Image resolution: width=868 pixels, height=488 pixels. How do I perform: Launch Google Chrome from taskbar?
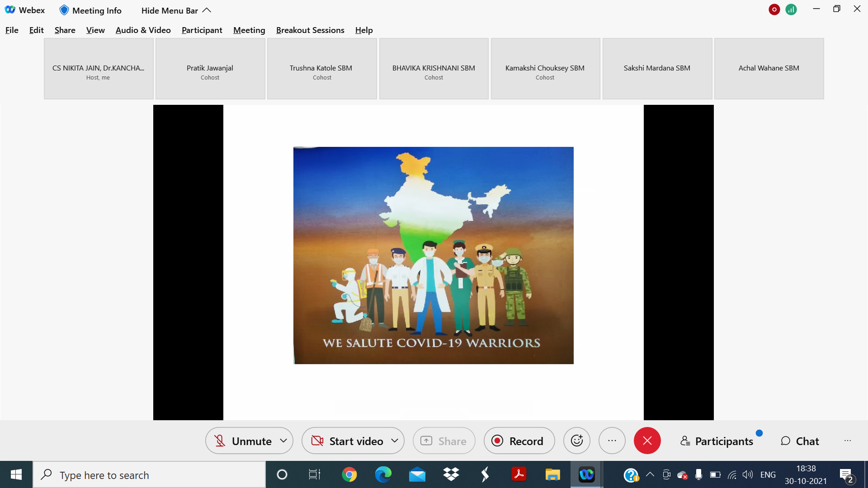point(349,474)
